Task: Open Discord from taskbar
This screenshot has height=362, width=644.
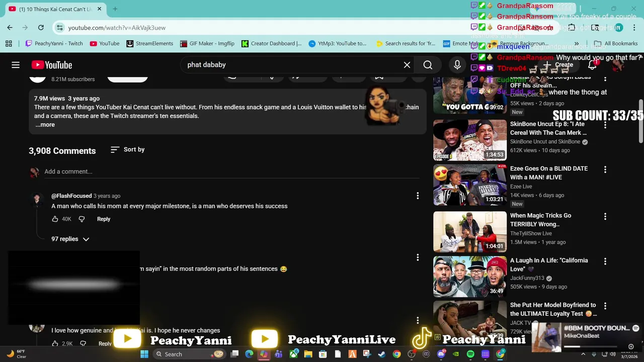Action: 441,354
